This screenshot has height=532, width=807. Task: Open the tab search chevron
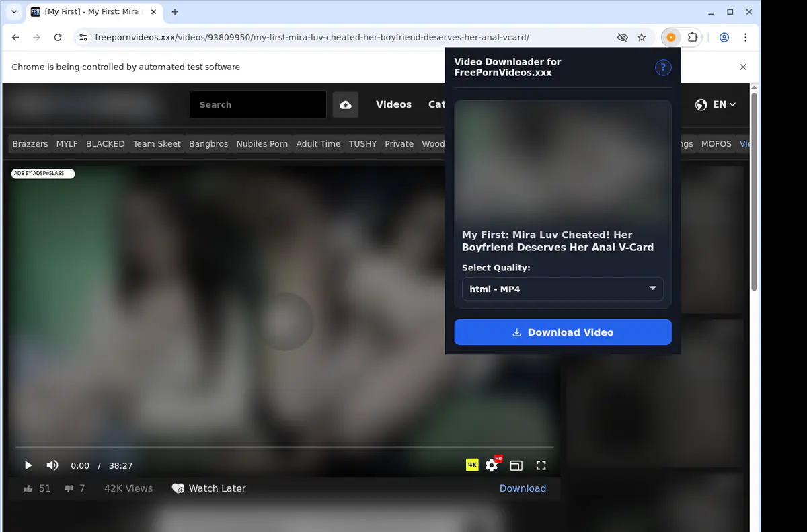[x=14, y=12]
